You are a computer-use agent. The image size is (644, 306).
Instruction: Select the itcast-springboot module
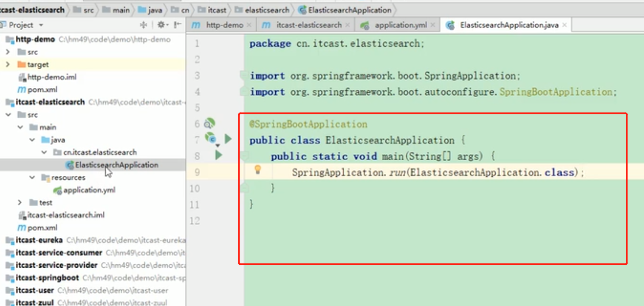point(47,278)
